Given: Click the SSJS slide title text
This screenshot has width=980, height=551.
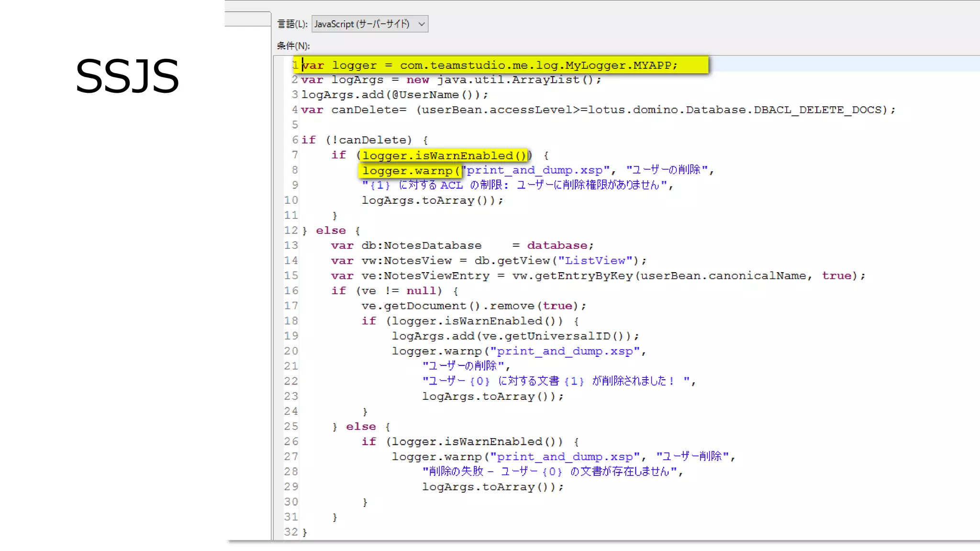Looking at the screenshot, I should [127, 77].
